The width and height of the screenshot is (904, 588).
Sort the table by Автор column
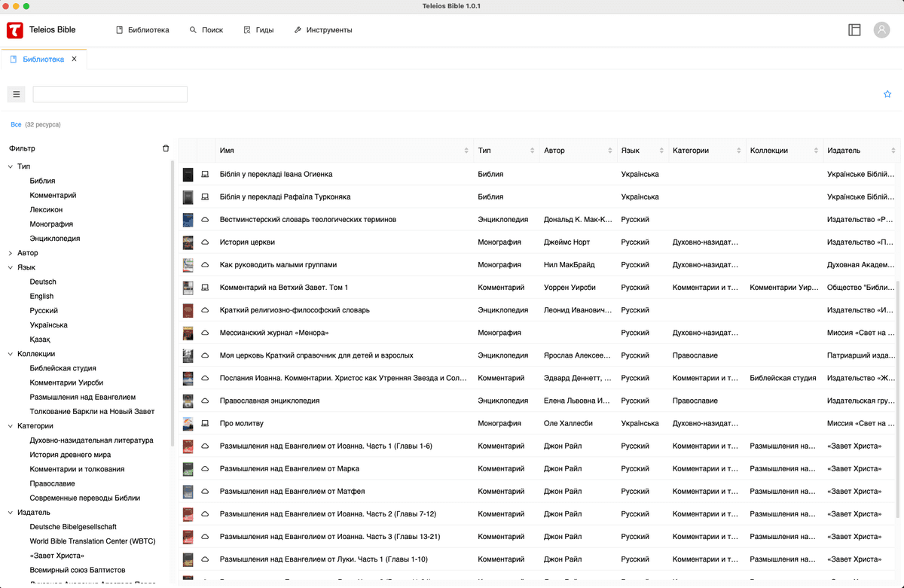coord(609,151)
